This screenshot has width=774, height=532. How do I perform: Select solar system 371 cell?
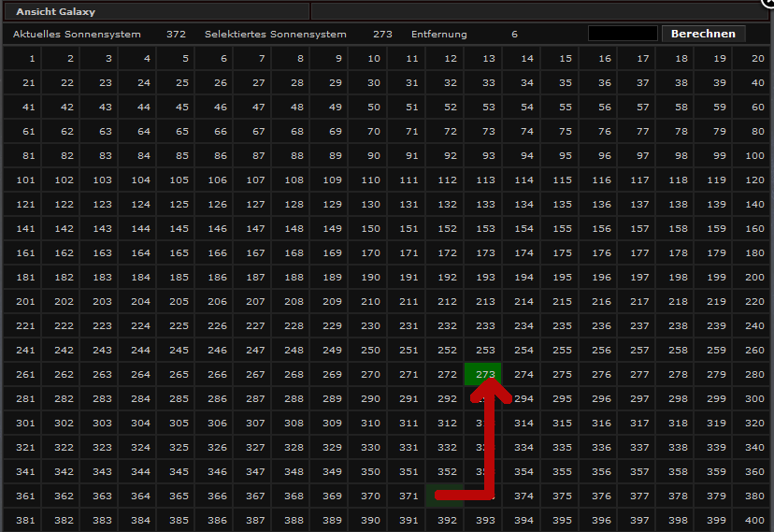(407, 496)
